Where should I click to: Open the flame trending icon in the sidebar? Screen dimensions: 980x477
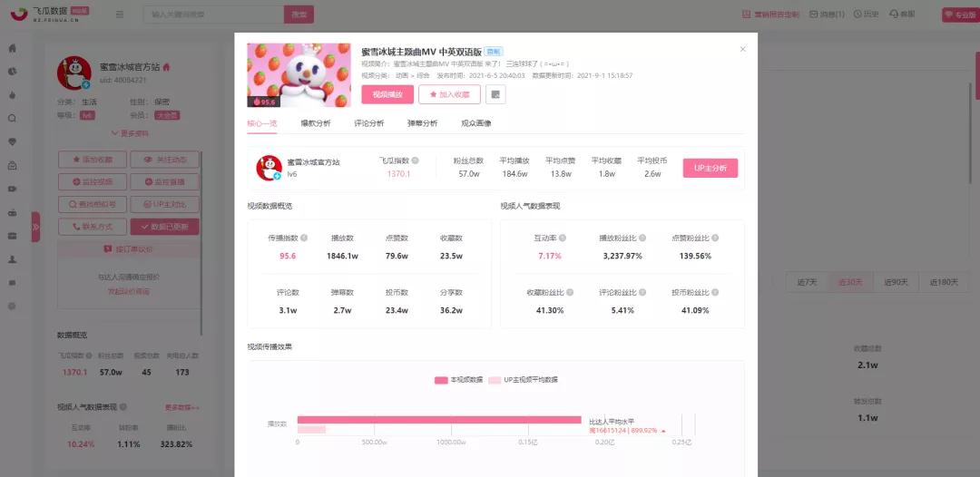(x=12, y=95)
